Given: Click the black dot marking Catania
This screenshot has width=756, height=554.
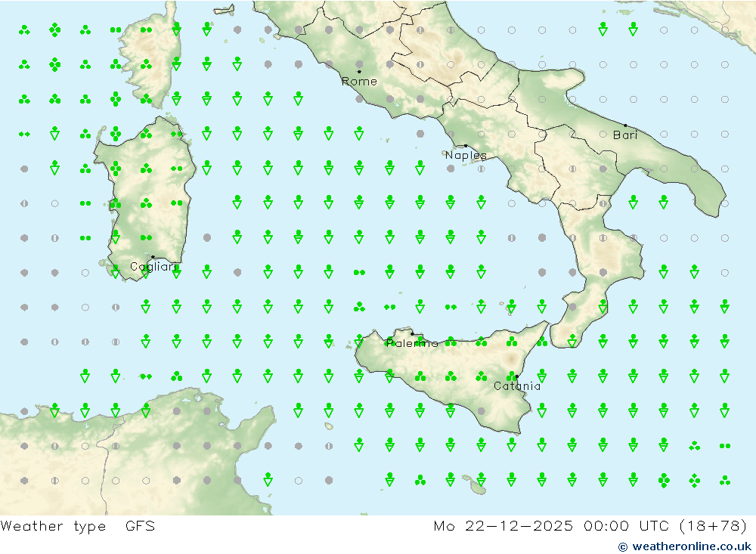Looking at the screenshot, I should 517,376.
